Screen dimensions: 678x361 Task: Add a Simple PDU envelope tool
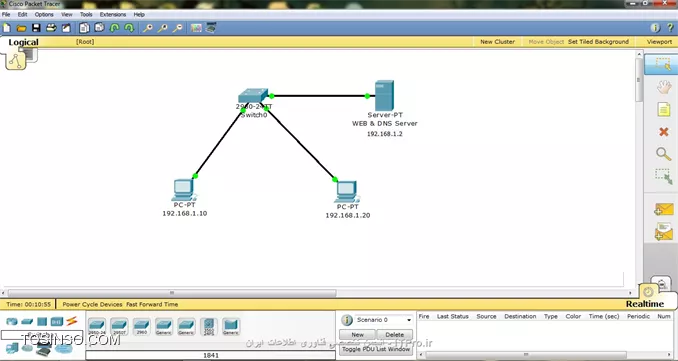pyautogui.click(x=664, y=209)
